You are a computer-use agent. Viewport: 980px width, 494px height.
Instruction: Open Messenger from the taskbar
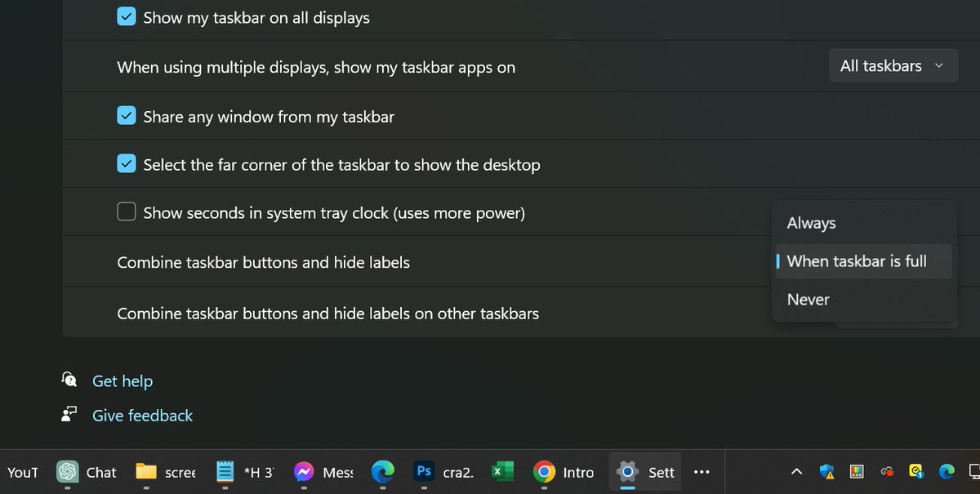point(303,472)
